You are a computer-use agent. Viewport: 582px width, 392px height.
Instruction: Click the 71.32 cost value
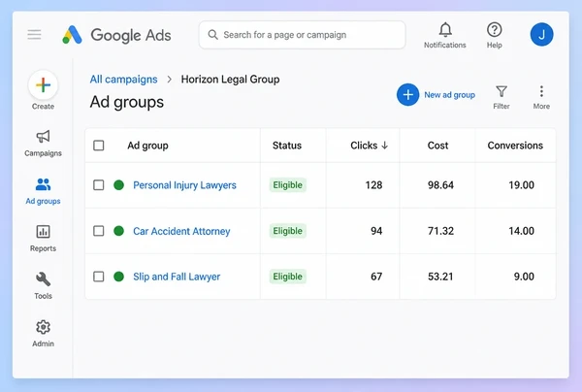point(440,231)
